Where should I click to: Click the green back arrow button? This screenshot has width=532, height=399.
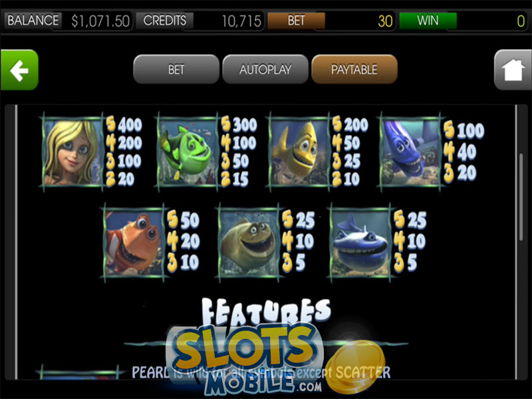point(19,70)
